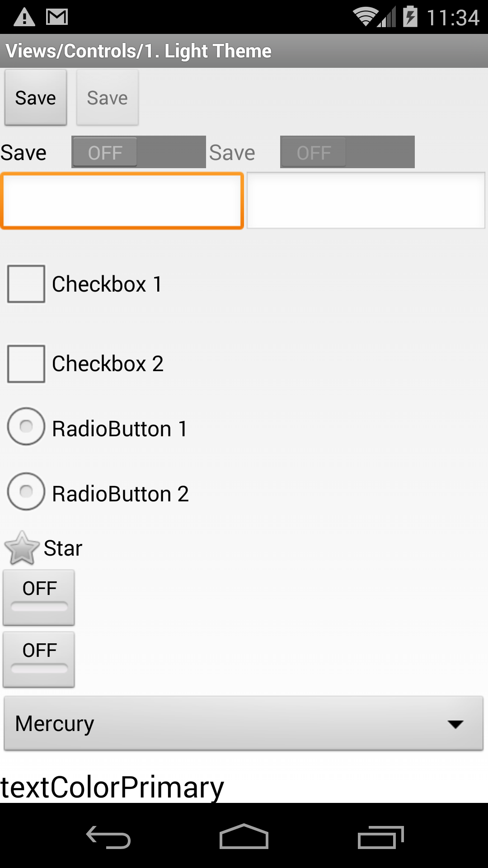The width and height of the screenshot is (488, 868).
Task: Tap the Star favorite icon
Action: [22, 548]
